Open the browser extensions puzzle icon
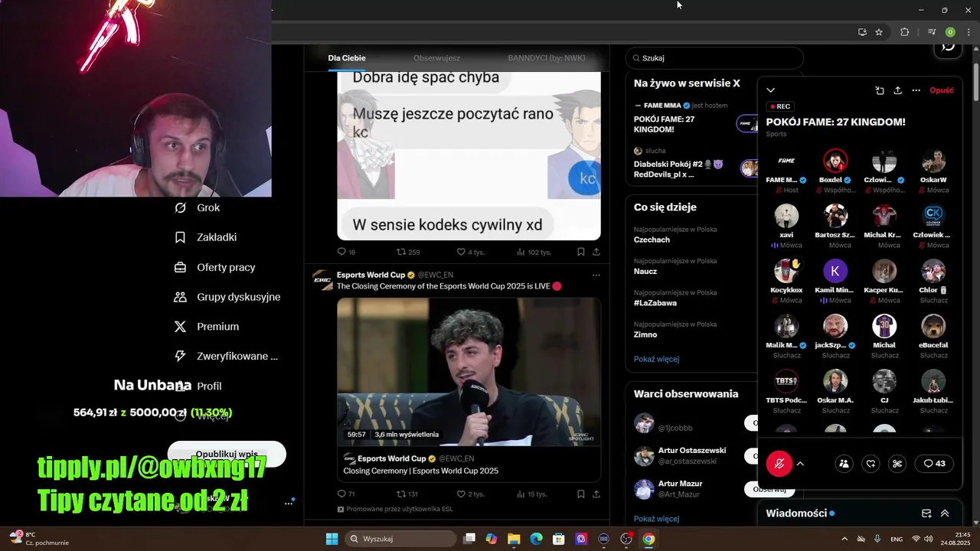The width and height of the screenshot is (980, 551). [904, 32]
